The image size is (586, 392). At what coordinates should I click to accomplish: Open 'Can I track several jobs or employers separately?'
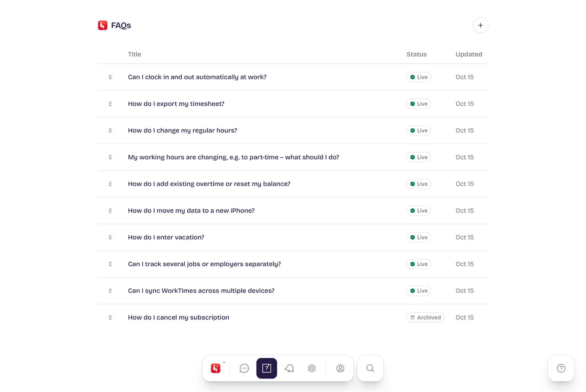(x=204, y=264)
